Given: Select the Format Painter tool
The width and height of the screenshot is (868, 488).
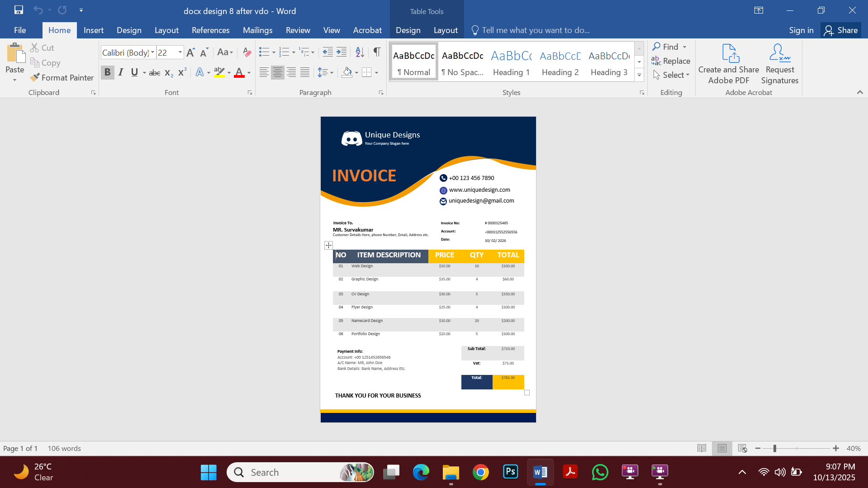Looking at the screenshot, I should pos(62,77).
